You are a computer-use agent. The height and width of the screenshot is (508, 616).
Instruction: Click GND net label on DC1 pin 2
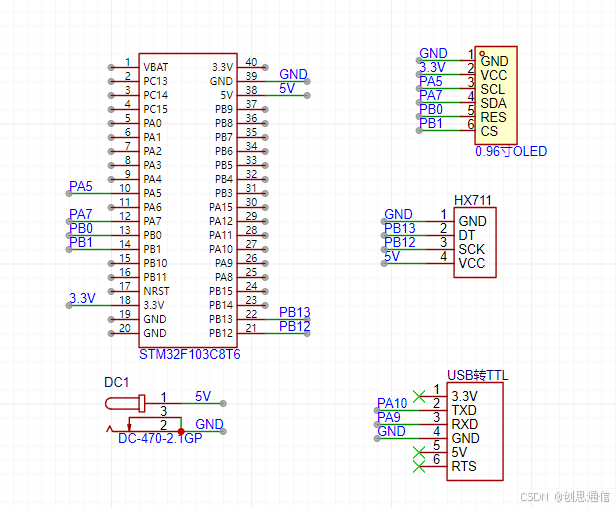point(209,424)
